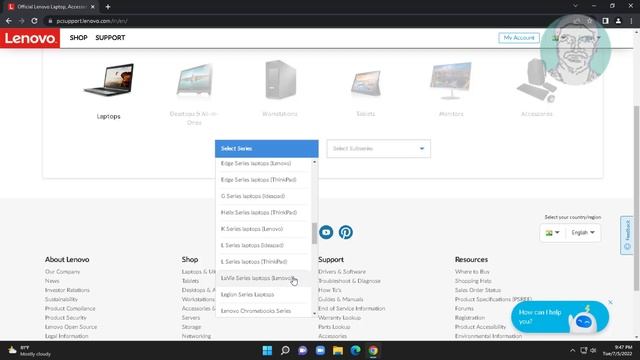Click the Lenovo logo
This screenshot has height=360, width=640.
(30, 38)
